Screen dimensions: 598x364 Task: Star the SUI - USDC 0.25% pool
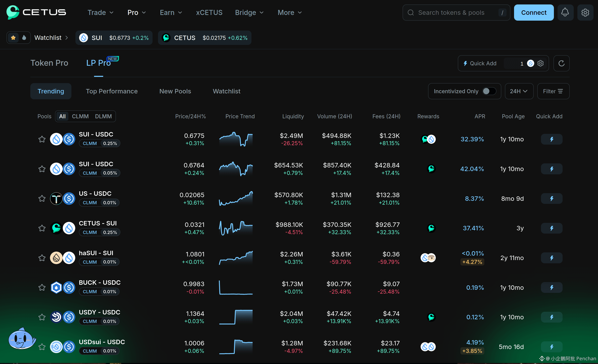point(42,139)
